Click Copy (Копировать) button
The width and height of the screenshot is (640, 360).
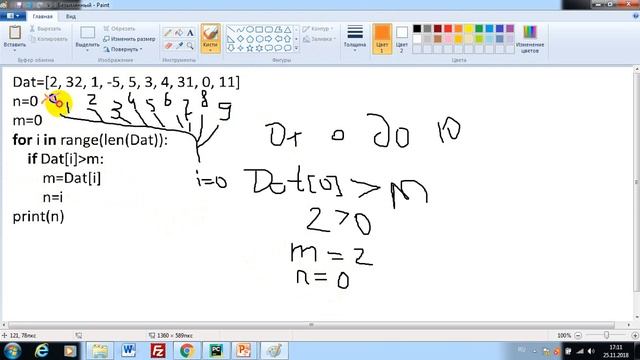(48, 39)
